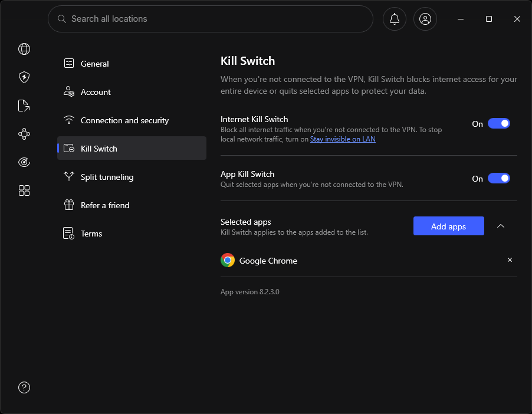Image resolution: width=532 pixels, height=414 pixels.
Task: Click the App Kill Switch label
Action: 247,174
